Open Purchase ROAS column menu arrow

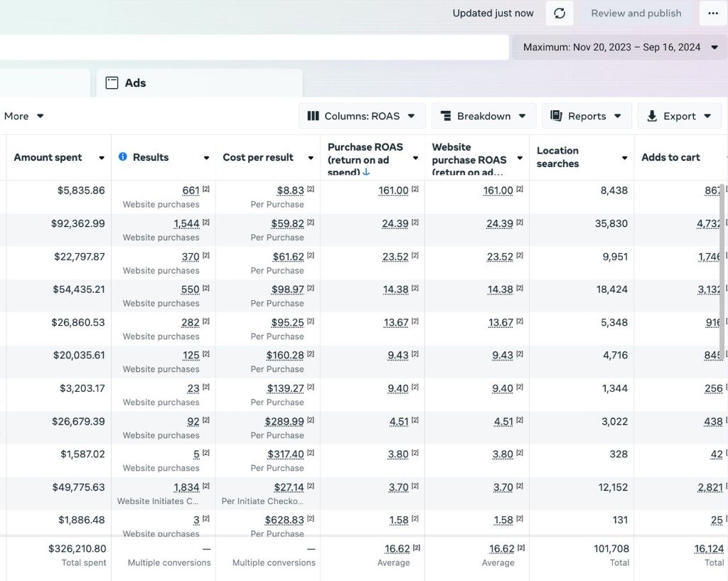(x=415, y=158)
